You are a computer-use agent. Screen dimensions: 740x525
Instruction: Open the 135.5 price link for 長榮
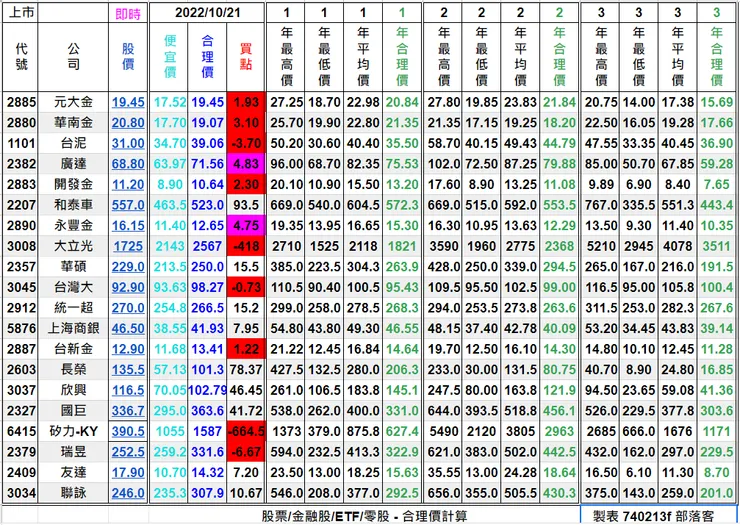tap(128, 370)
